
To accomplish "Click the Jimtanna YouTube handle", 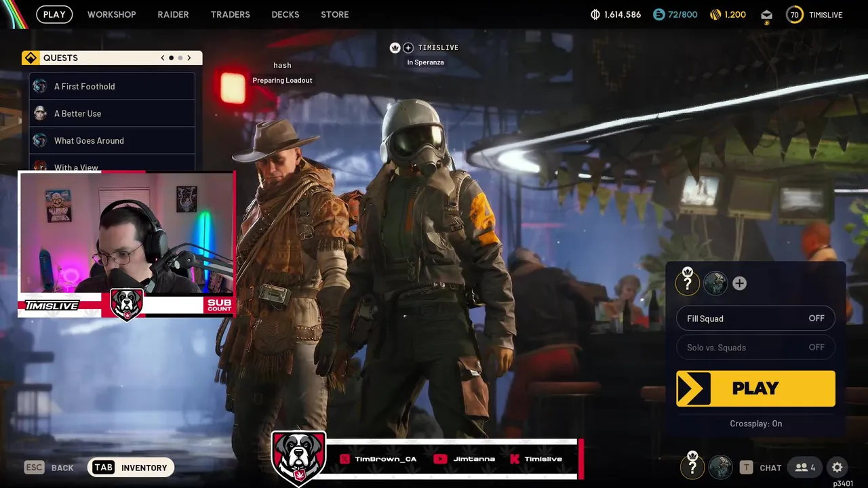I will (474, 459).
